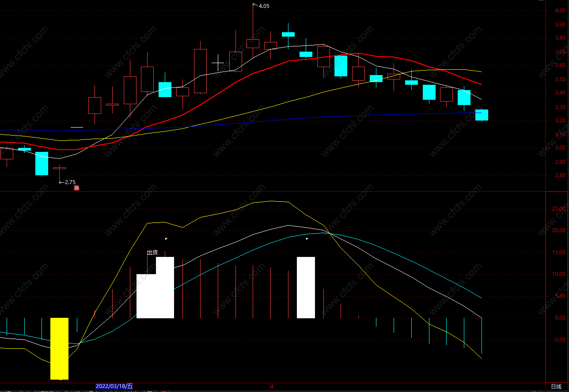Click the last cyan candlestick on the right

[x=482, y=115]
